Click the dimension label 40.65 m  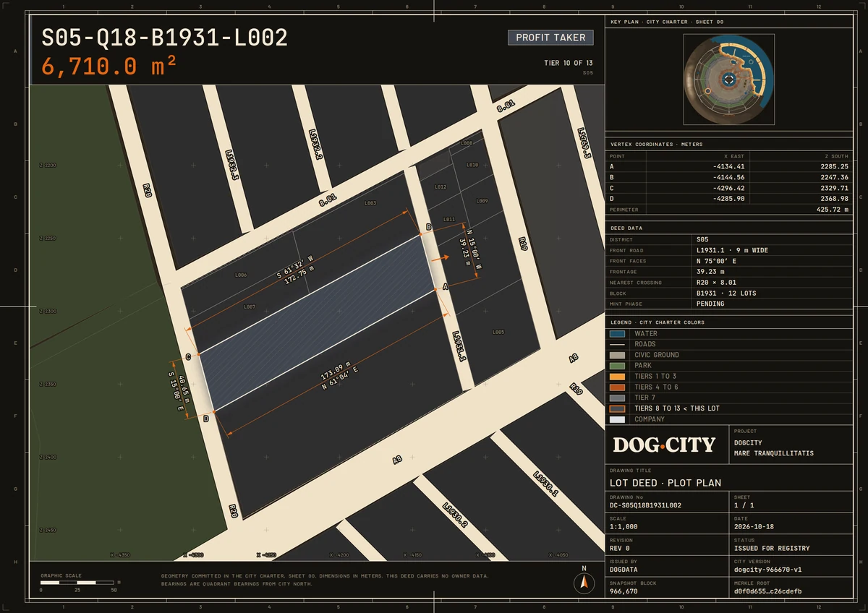tap(184, 389)
